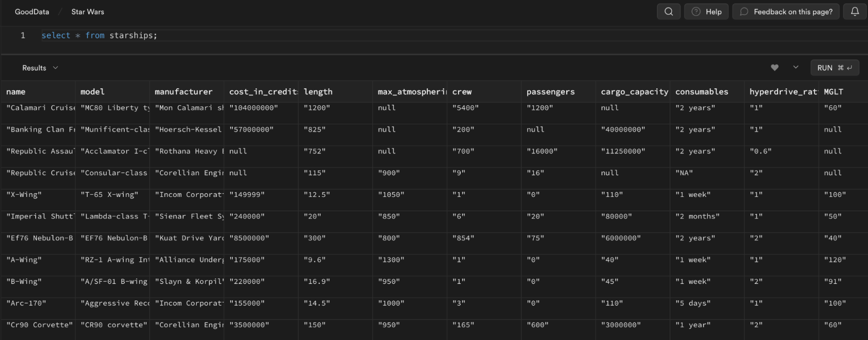Open the Star Wars breadcrumb

tap(88, 12)
